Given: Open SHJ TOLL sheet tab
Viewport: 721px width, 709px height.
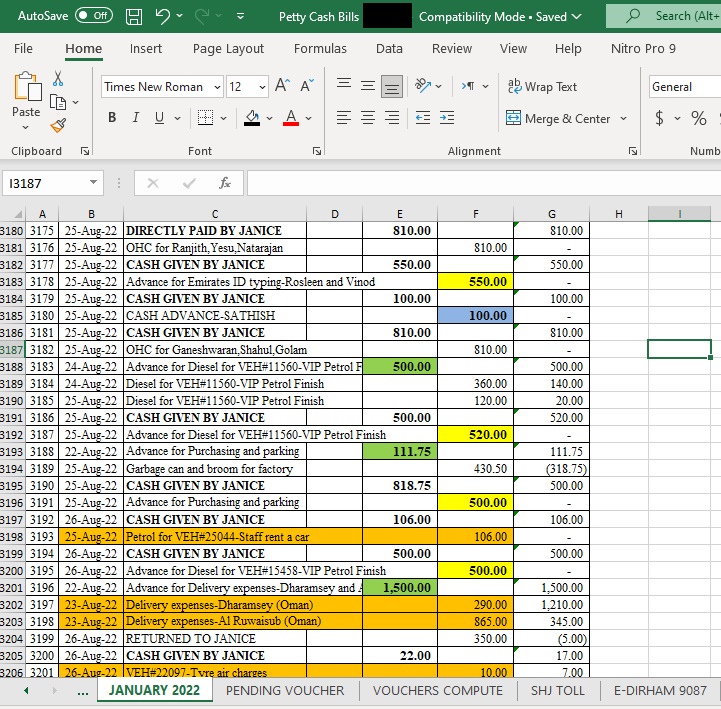Looking at the screenshot, I should pyautogui.click(x=558, y=691).
